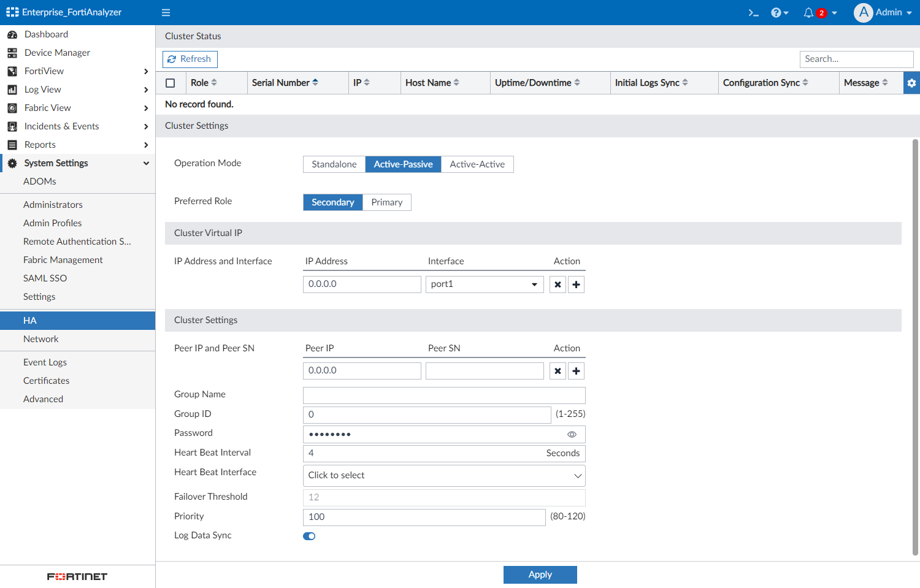The image size is (920, 588).
Task: Refresh the cluster status
Action: (x=190, y=59)
